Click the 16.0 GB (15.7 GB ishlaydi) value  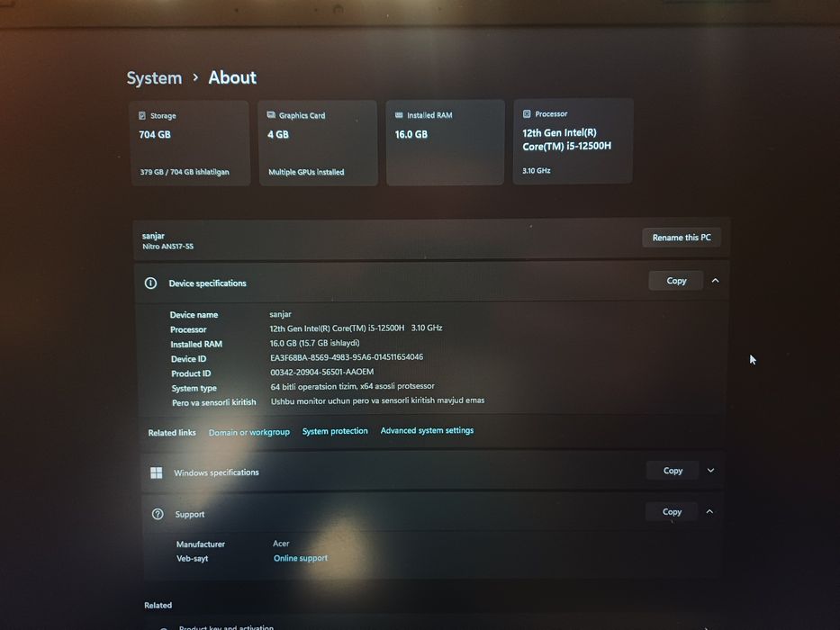314,343
